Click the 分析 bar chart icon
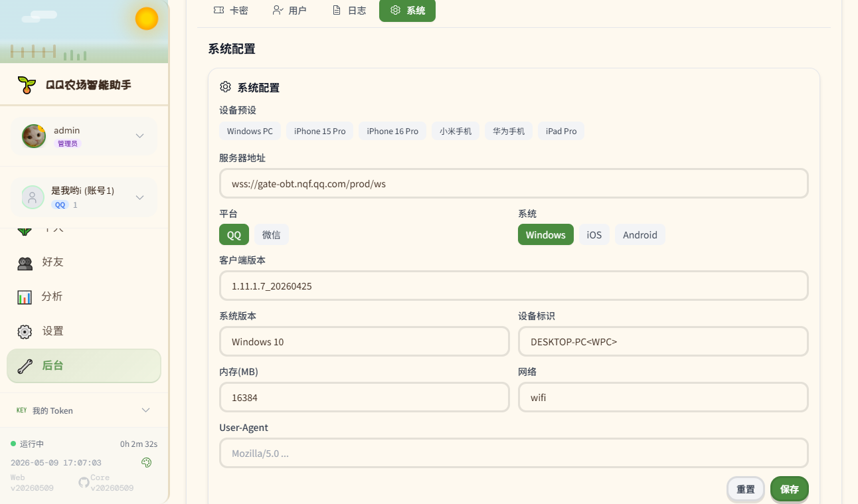The width and height of the screenshot is (858, 504). coord(25,297)
